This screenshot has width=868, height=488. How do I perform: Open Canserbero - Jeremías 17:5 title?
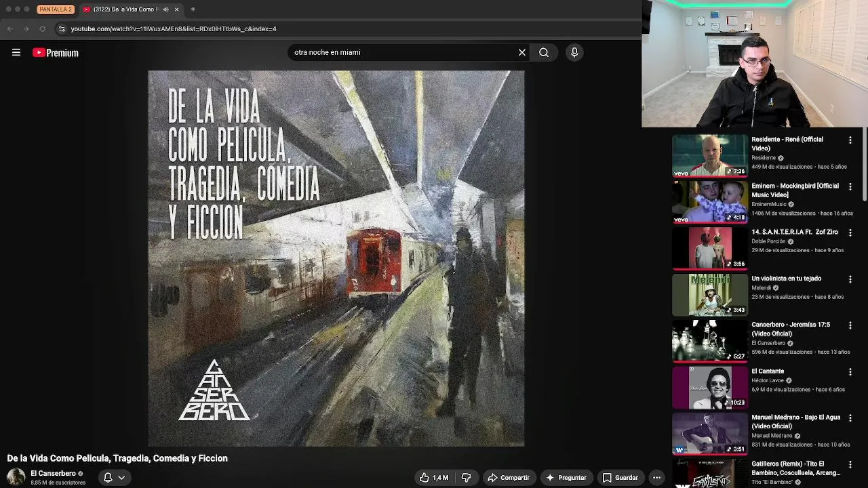click(791, 329)
